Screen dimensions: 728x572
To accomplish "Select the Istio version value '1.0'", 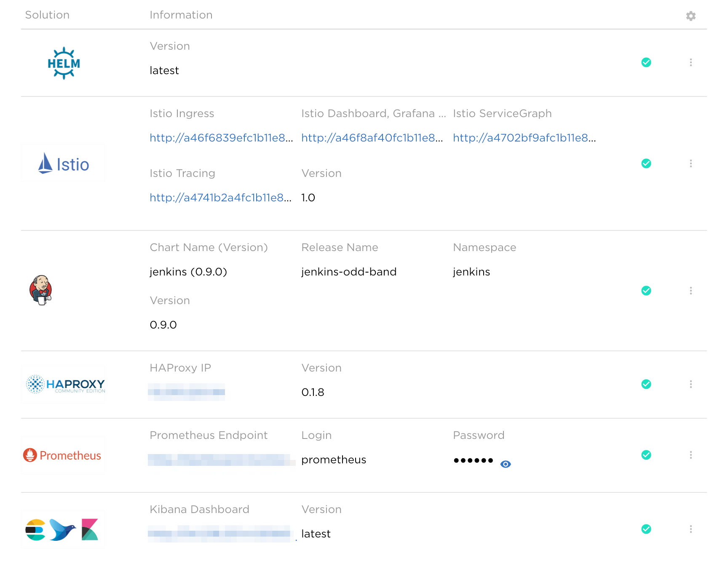I will pyautogui.click(x=308, y=198).
